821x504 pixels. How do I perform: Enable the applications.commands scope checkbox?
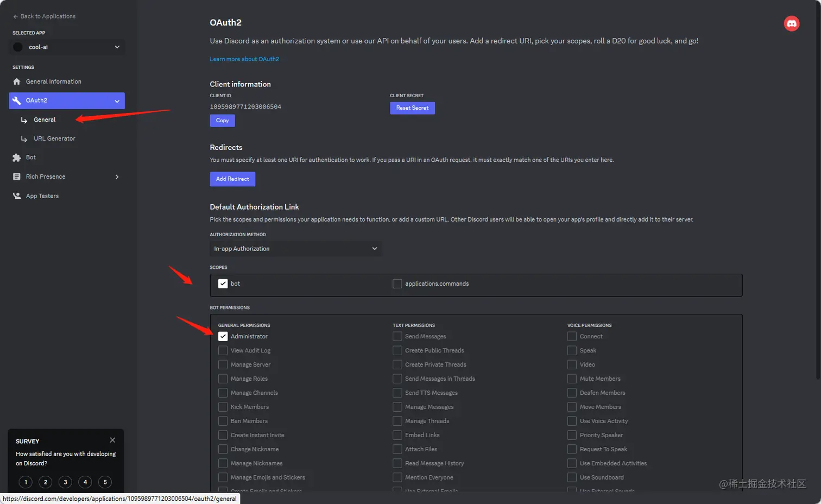(397, 283)
